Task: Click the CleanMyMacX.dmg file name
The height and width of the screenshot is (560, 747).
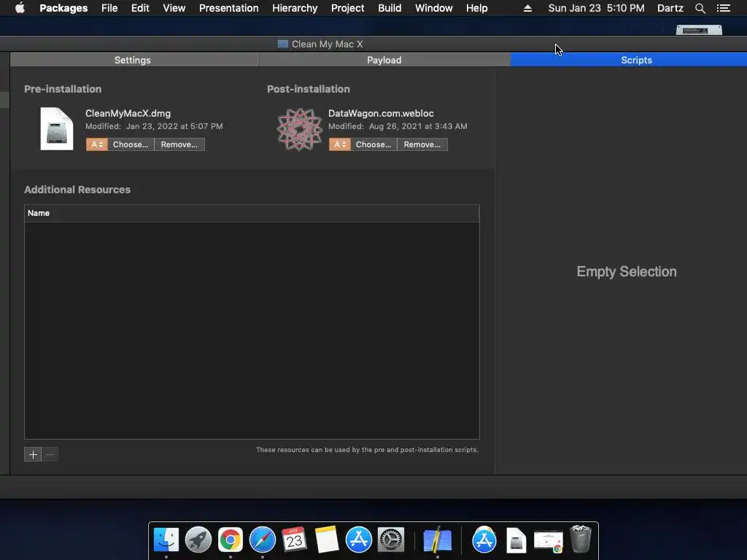Action: 128,113
